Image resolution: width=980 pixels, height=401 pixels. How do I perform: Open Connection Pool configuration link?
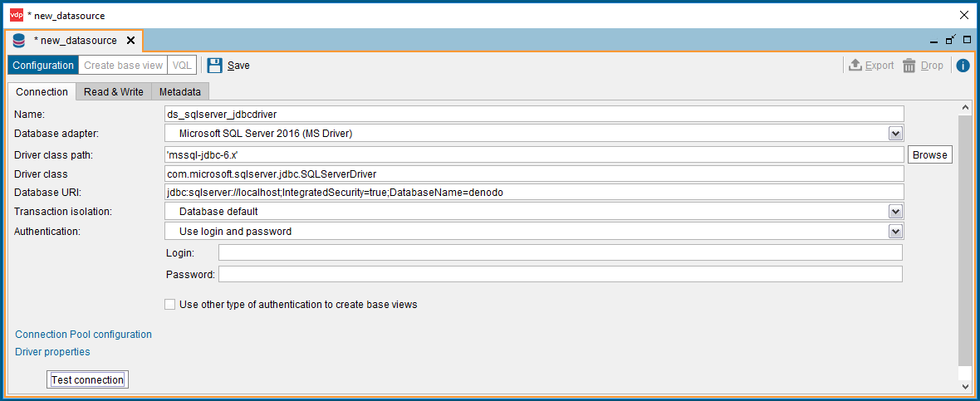click(x=83, y=334)
